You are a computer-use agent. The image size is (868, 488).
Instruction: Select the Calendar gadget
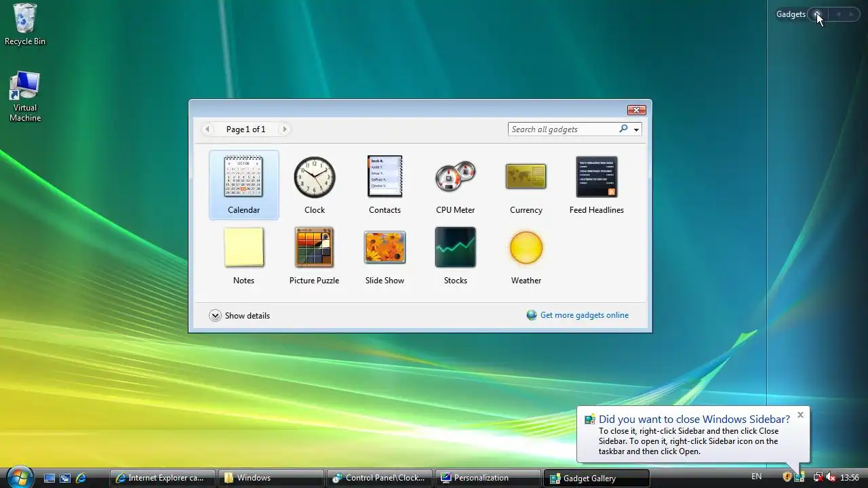point(244,185)
